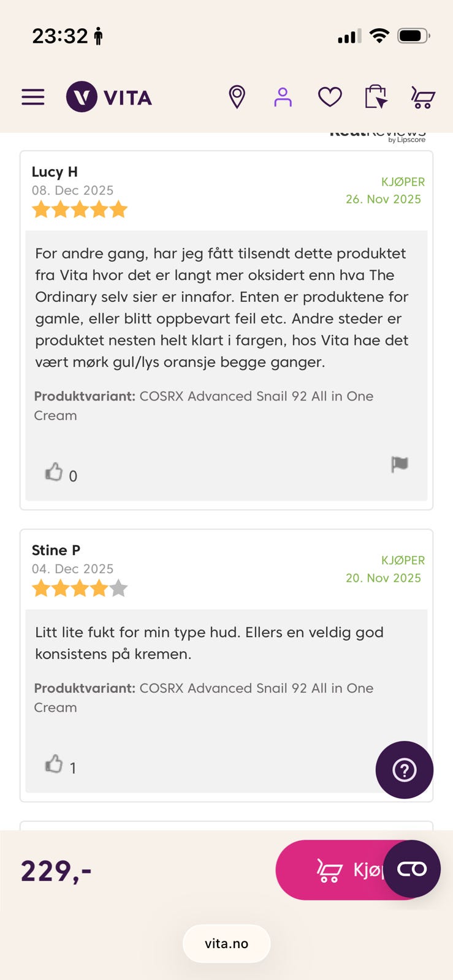Click Lucy H's five-star rating

(80, 210)
